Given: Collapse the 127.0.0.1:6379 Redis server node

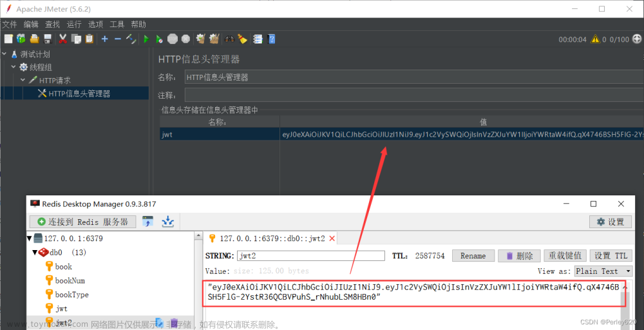Looking at the screenshot, I should coord(30,238).
